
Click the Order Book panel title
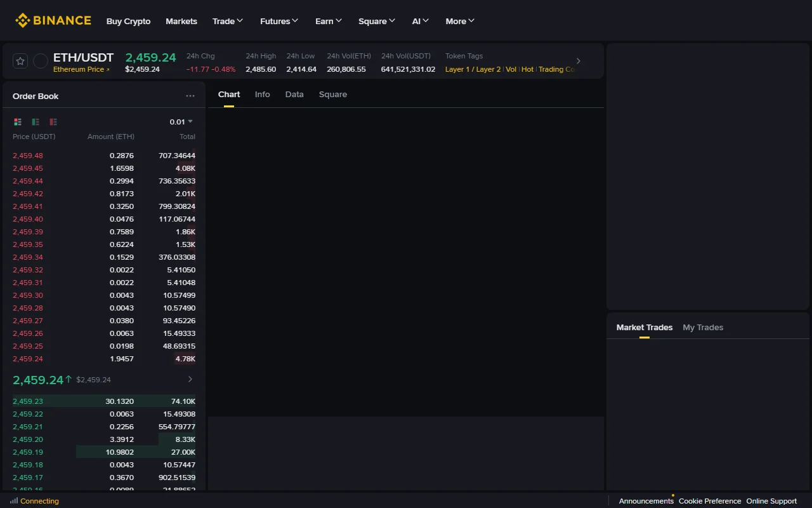coord(36,96)
